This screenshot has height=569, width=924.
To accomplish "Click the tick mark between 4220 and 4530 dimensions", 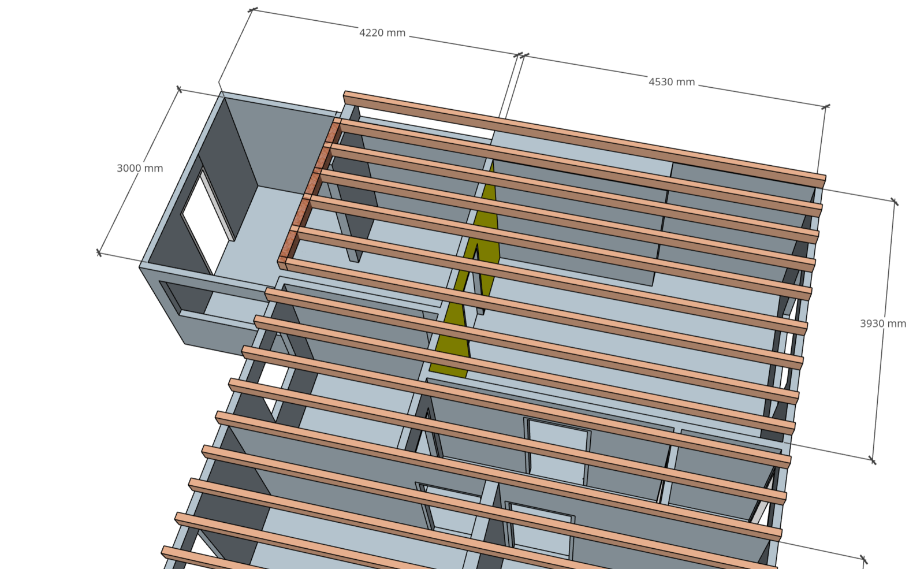I will pos(520,55).
